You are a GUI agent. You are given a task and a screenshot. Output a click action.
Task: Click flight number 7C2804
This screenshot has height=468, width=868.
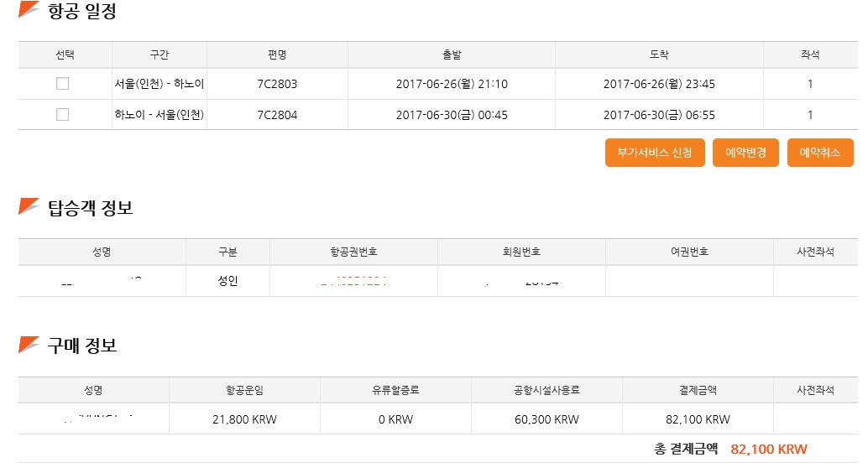(277, 115)
